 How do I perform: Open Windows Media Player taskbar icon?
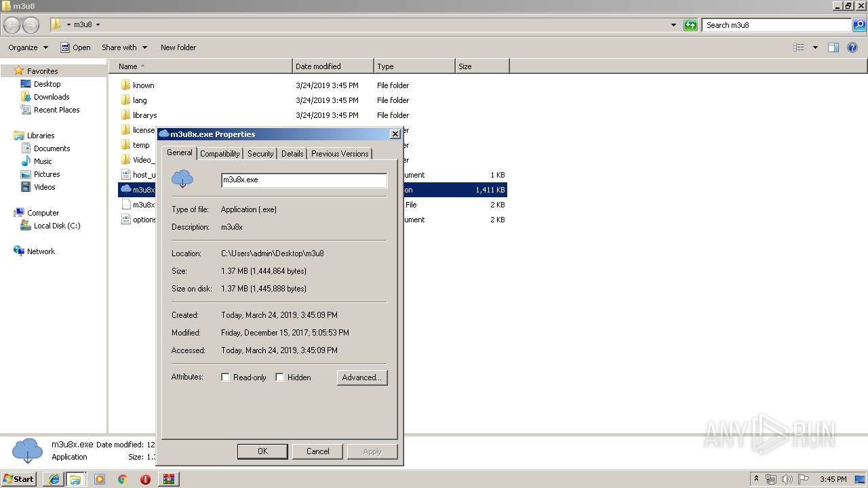pos(100,479)
